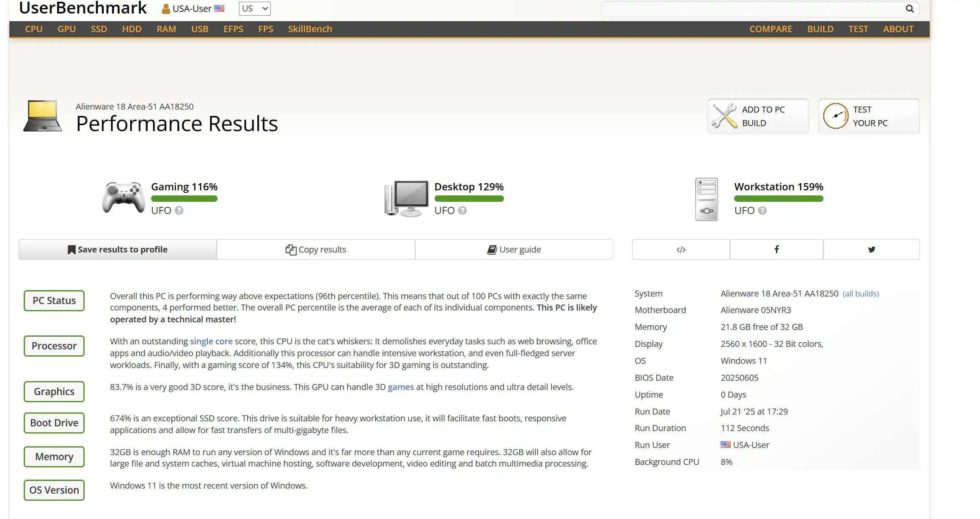Click the Twitter share icon
980x519 pixels.
pyautogui.click(x=871, y=250)
